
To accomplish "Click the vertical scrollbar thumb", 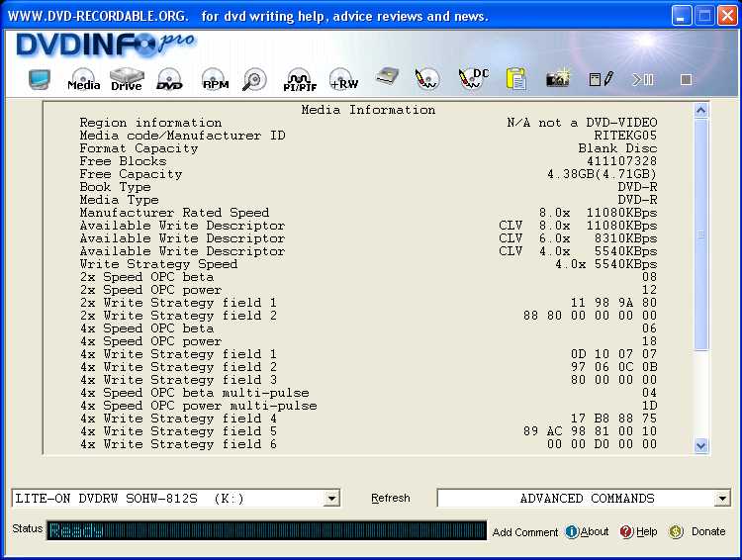I will 701,234.
